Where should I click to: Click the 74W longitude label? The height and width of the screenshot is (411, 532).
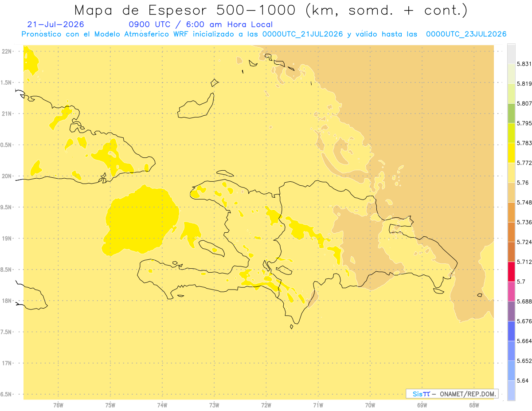pyautogui.click(x=162, y=405)
